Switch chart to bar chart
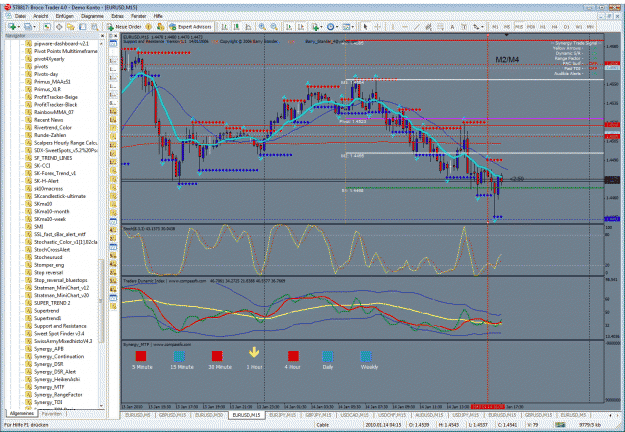The image size is (625, 432). [x=224, y=27]
